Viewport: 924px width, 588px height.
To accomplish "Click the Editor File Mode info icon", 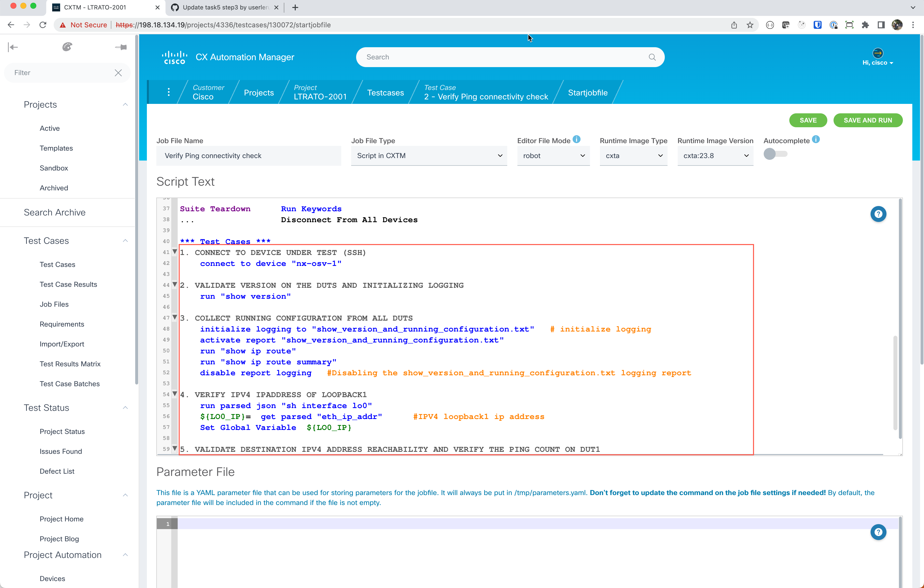I will click(x=577, y=139).
